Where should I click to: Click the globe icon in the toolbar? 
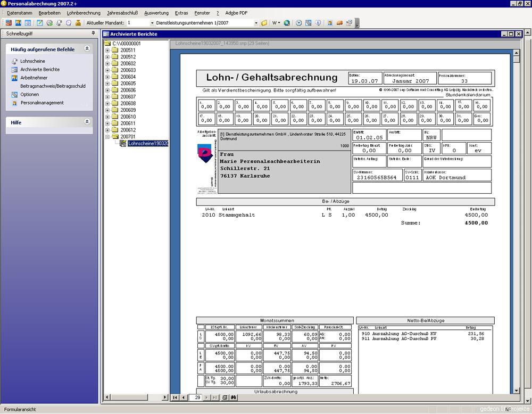coord(287,23)
